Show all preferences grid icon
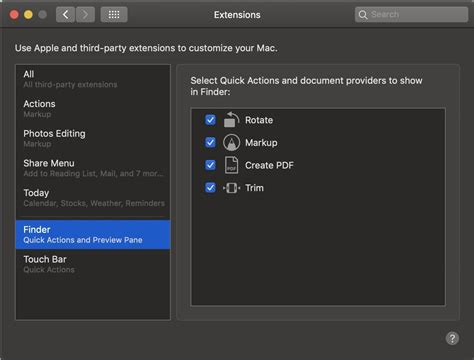The height and width of the screenshot is (360, 474). coord(114,15)
